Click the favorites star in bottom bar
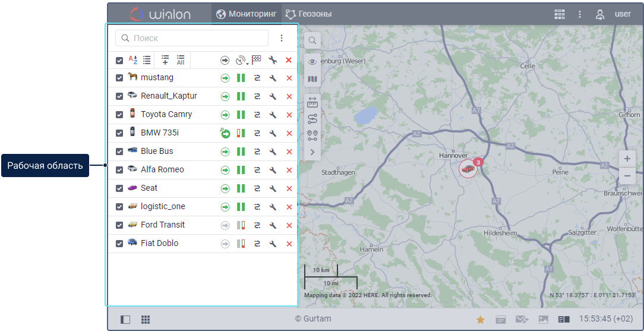 (480, 320)
